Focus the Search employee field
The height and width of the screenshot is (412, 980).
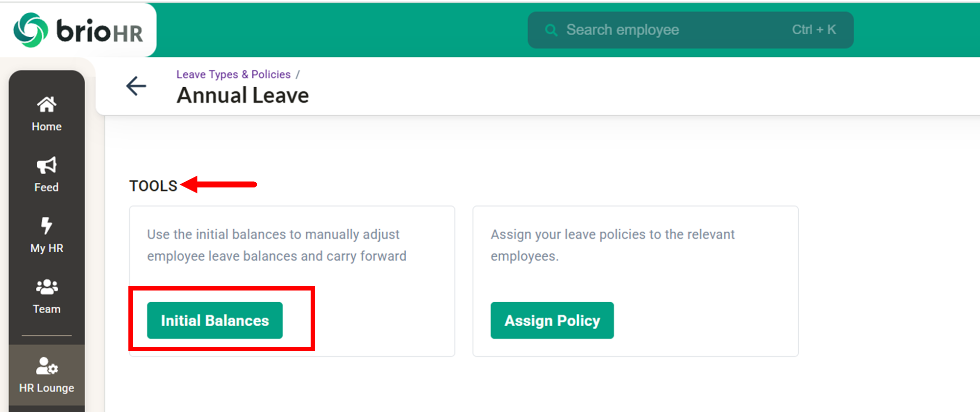point(661,30)
